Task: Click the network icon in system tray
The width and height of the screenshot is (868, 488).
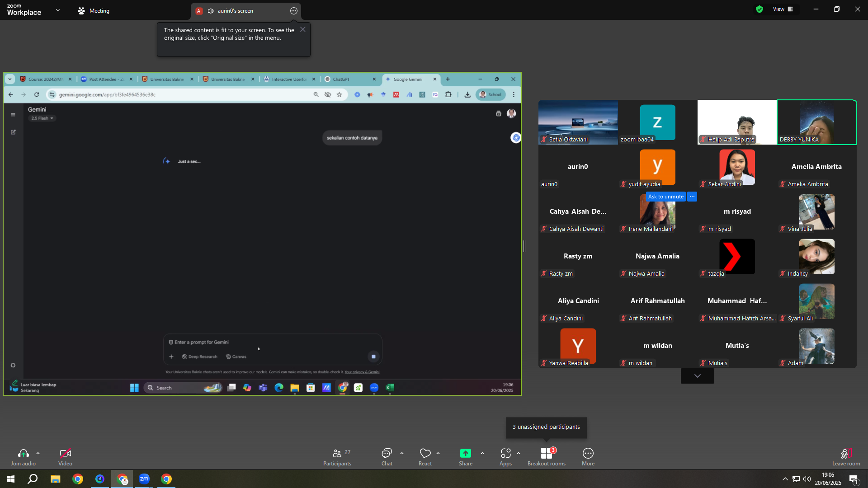Action: [x=796, y=479]
